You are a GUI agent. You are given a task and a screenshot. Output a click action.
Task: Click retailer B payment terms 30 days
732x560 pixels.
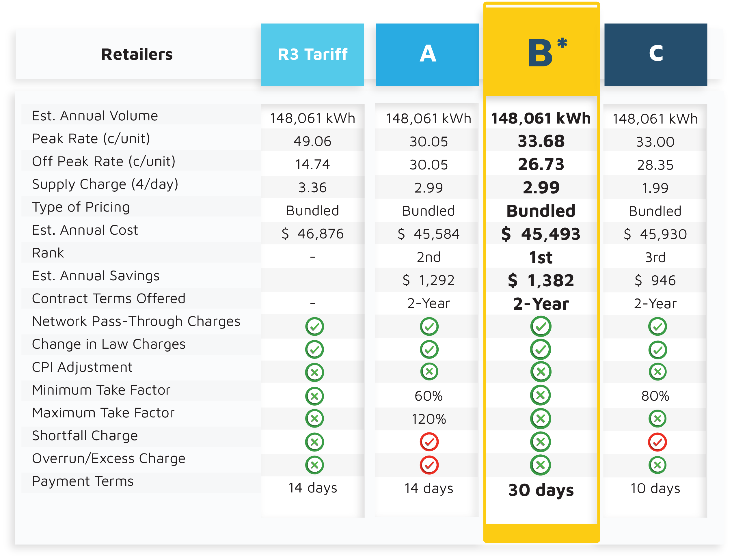[x=541, y=490]
